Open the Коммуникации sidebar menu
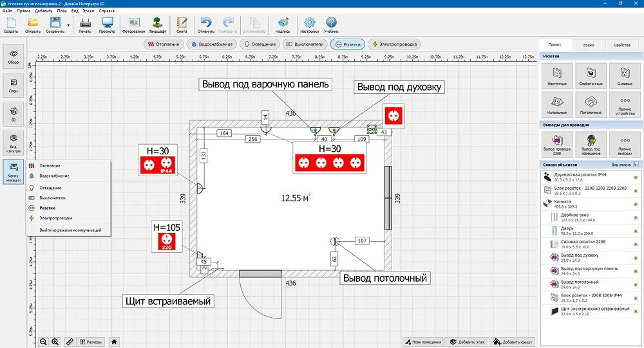 click(14, 172)
